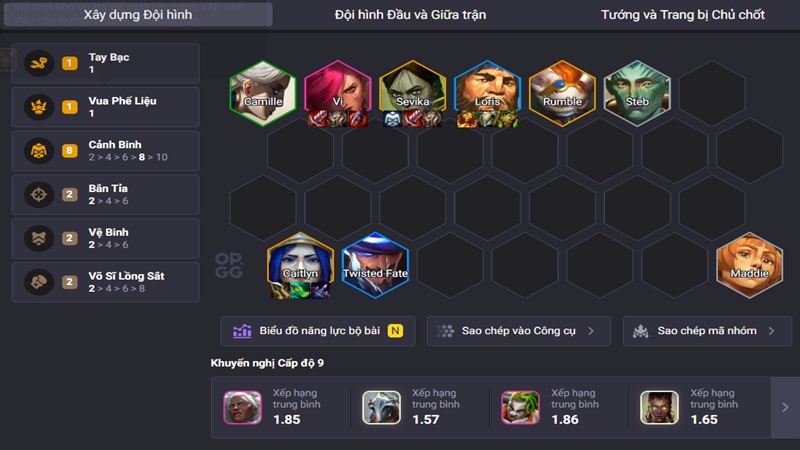Click the Võ Sĩ Lồng Sắt trait row

pyautogui.click(x=106, y=282)
